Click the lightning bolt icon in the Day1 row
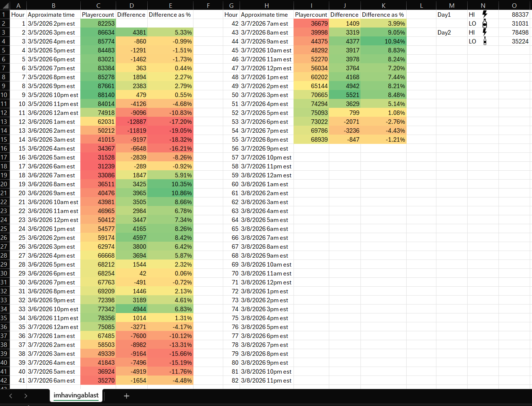 [484, 14]
